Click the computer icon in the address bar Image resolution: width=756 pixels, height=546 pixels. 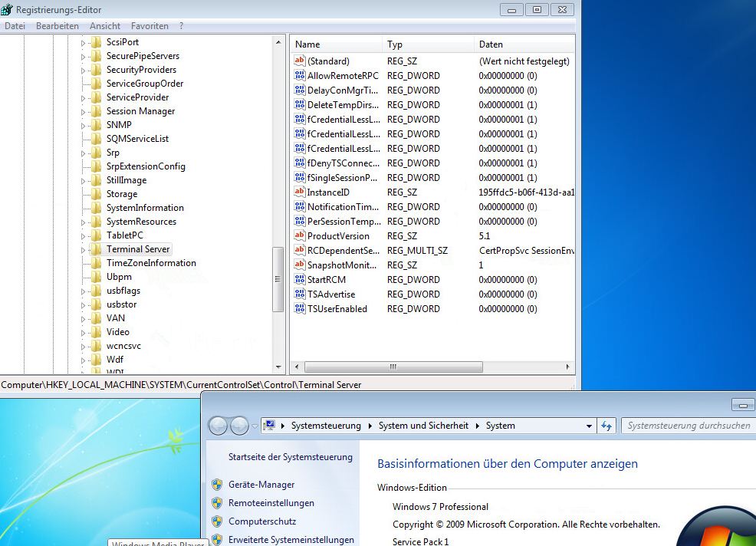click(270, 425)
